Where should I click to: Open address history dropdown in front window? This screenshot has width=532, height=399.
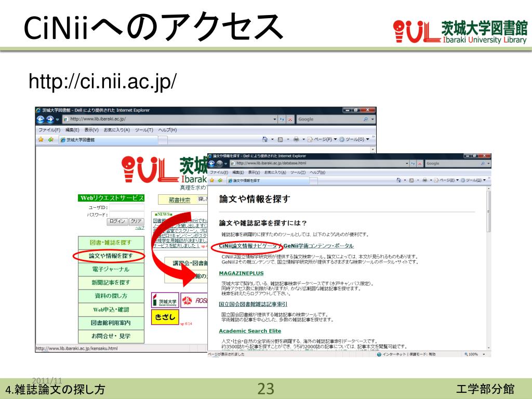[407, 164]
